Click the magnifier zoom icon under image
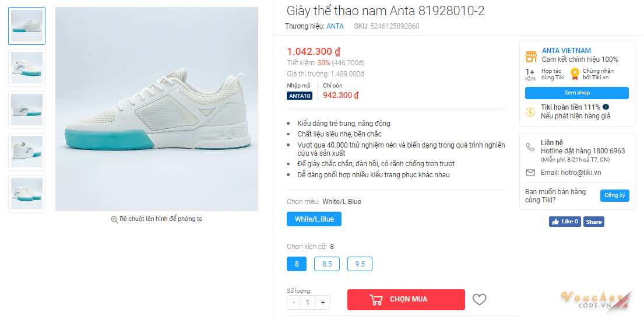The width and height of the screenshot is (644, 319). coord(115,219)
